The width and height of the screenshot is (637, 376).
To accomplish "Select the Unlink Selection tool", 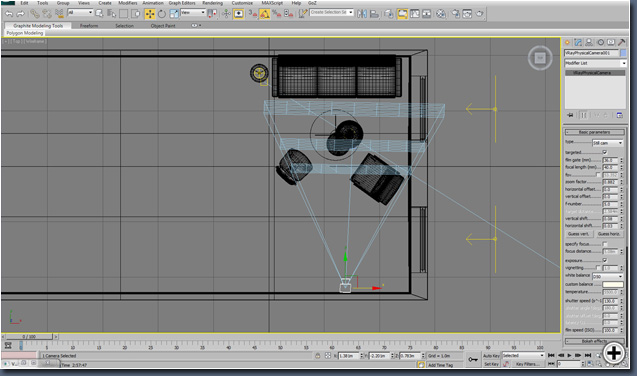I will click(x=47, y=14).
